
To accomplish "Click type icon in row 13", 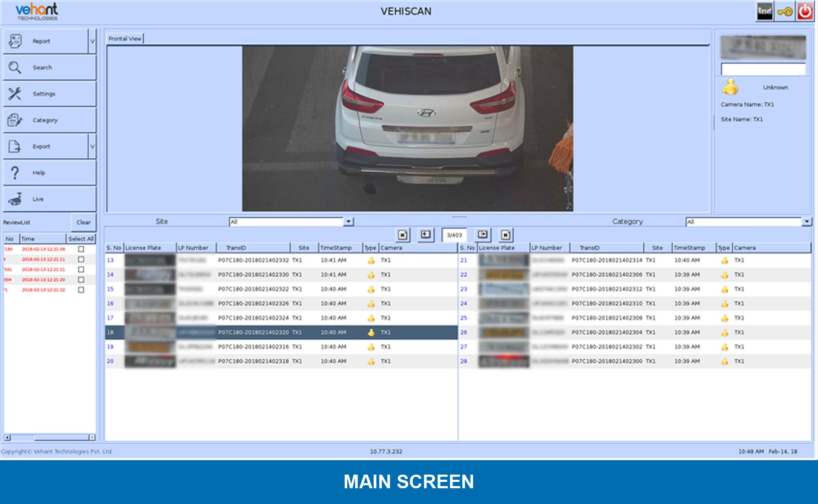I will [x=371, y=261].
